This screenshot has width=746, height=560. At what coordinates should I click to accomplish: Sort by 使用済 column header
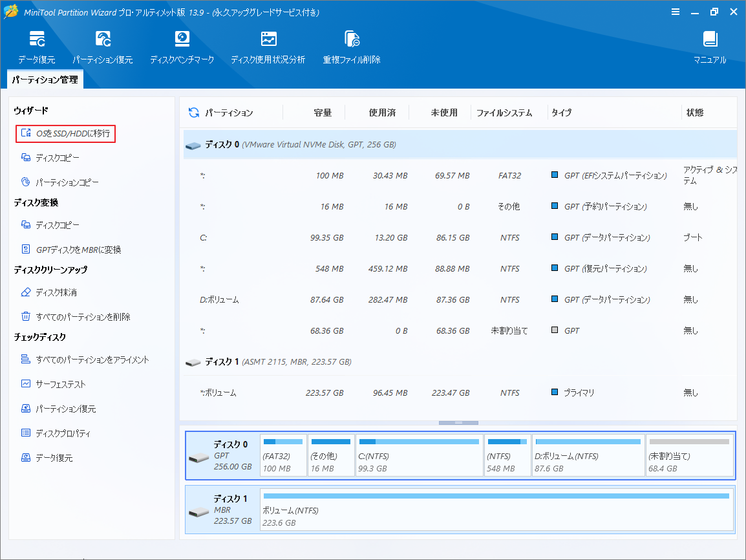coord(382,113)
